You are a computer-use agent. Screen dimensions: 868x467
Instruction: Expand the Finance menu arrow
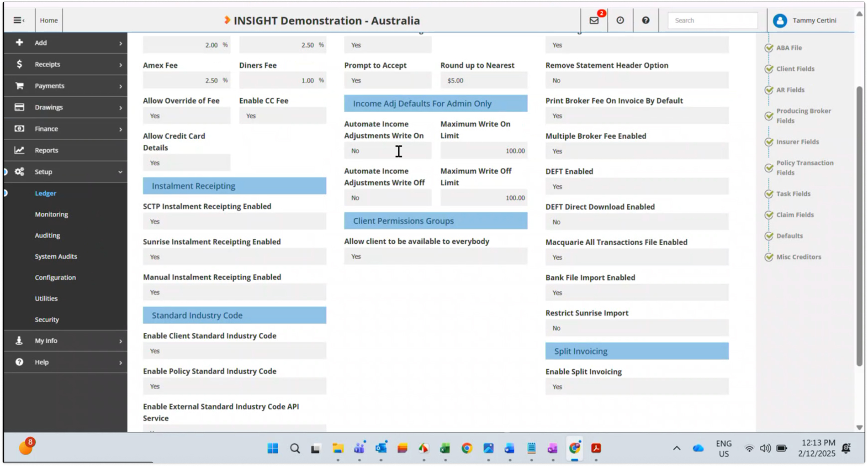tap(121, 129)
